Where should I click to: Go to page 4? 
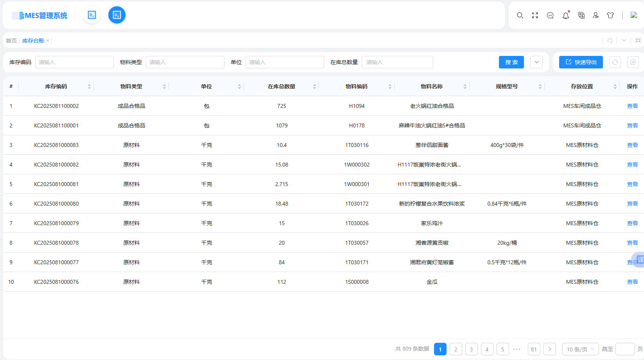tap(487, 349)
